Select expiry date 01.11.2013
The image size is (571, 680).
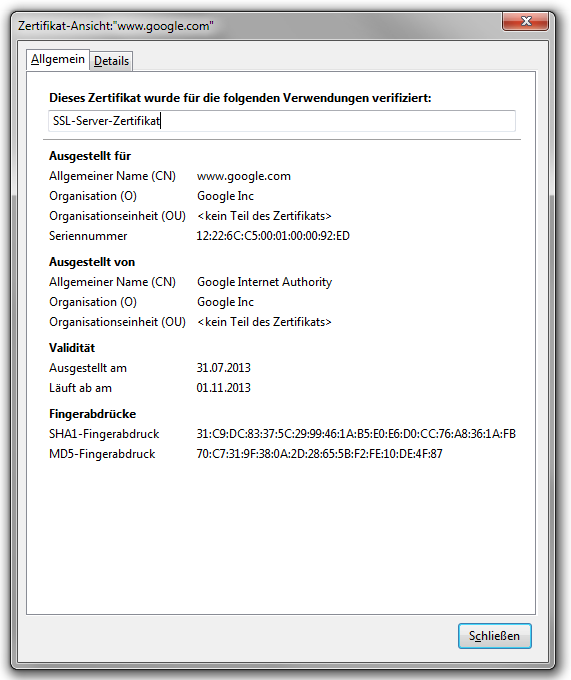pyautogui.click(x=223, y=388)
